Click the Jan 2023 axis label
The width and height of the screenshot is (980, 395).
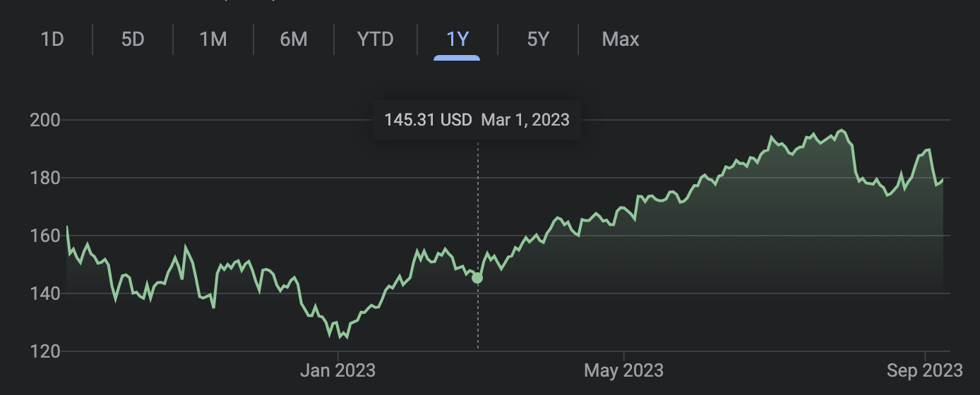(x=337, y=370)
